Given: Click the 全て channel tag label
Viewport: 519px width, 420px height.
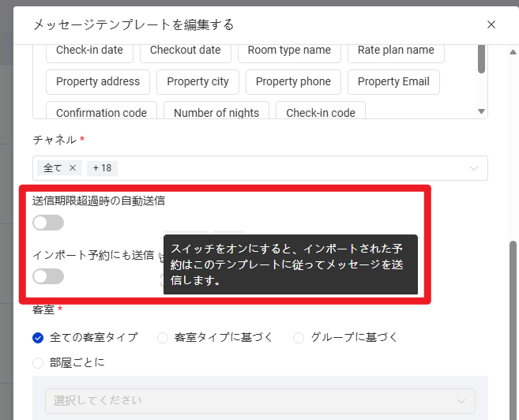Looking at the screenshot, I should click(x=53, y=168).
